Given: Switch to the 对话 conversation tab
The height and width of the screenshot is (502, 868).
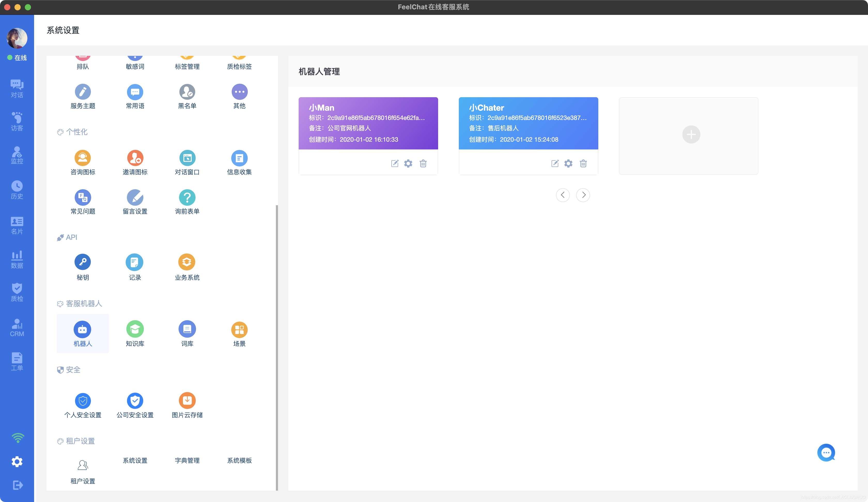Looking at the screenshot, I should coord(17,88).
